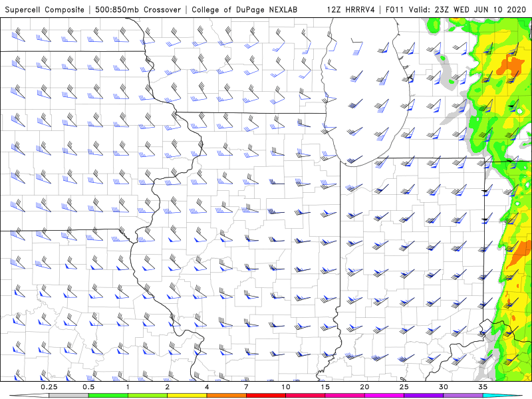Click the 0.25 colorbar label
Screen dimensions: 532x399
(49, 387)
